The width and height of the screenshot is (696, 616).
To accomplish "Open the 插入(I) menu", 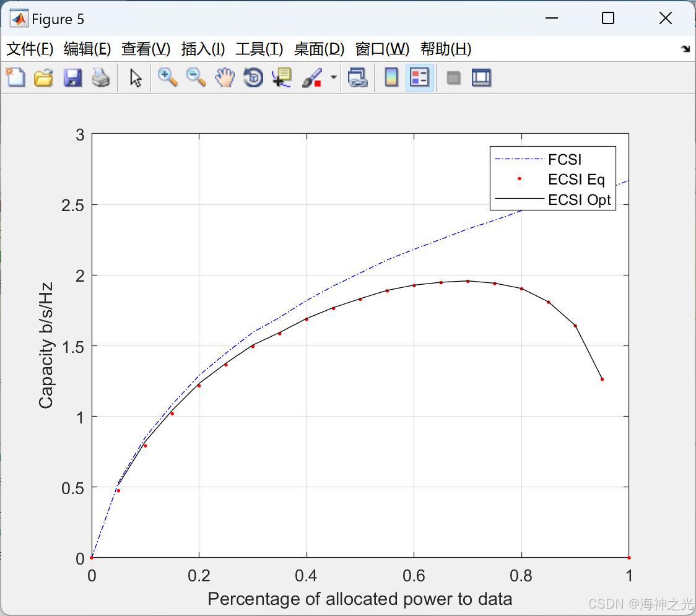I will point(203,49).
